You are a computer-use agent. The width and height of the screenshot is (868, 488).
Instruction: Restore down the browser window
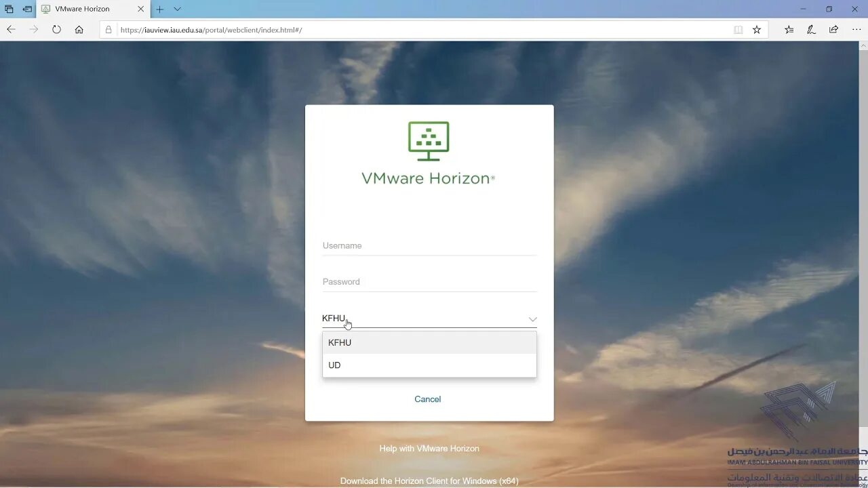pos(829,9)
